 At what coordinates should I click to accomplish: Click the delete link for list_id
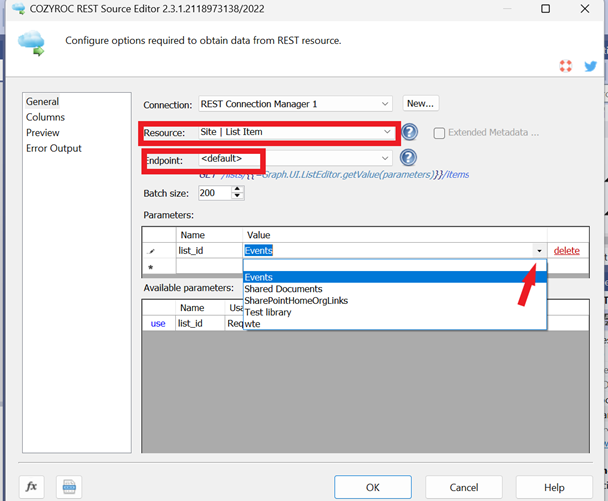(566, 251)
